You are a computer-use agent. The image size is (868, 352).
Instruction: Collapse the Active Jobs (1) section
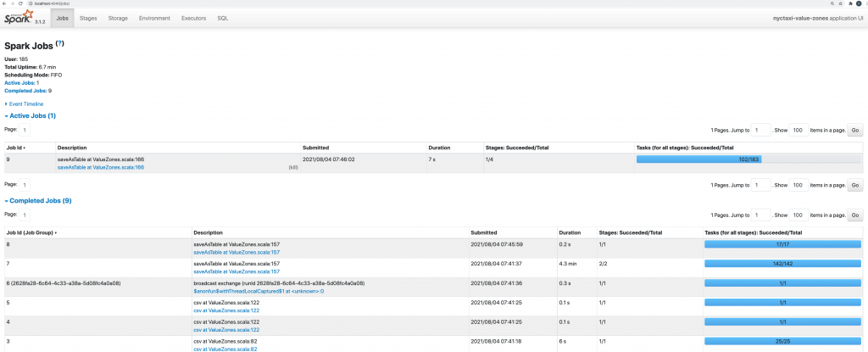(x=30, y=116)
